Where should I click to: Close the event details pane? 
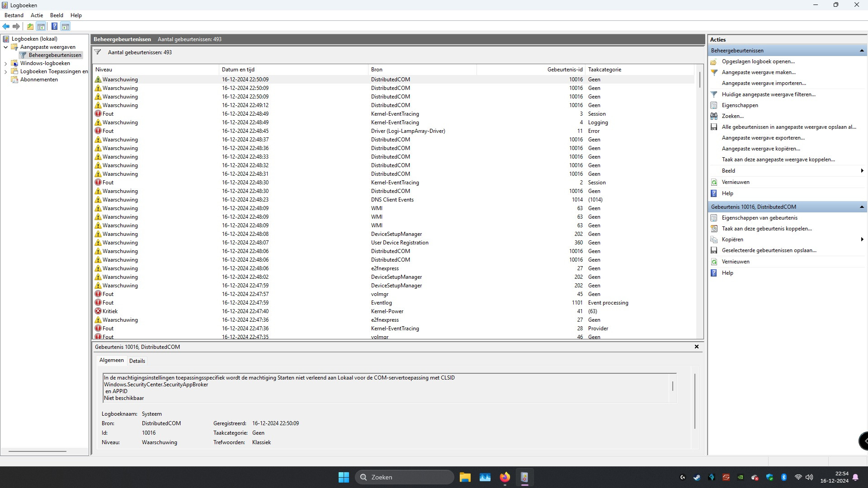coord(697,347)
